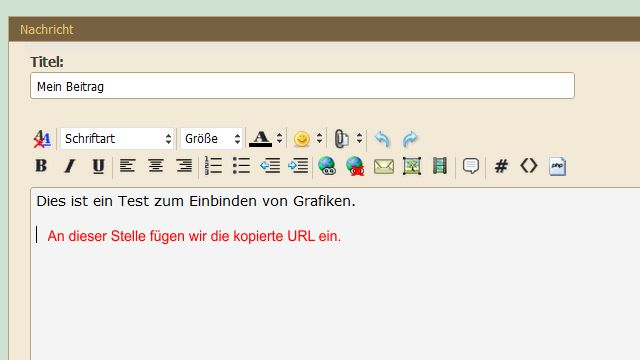The height and width of the screenshot is (360, 640).
Task: Expand the attachments dropdown arrow
Action: click(x=360, y=138)
